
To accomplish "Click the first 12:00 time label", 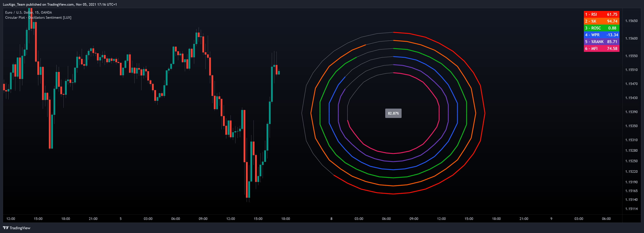I will point(11,218).
